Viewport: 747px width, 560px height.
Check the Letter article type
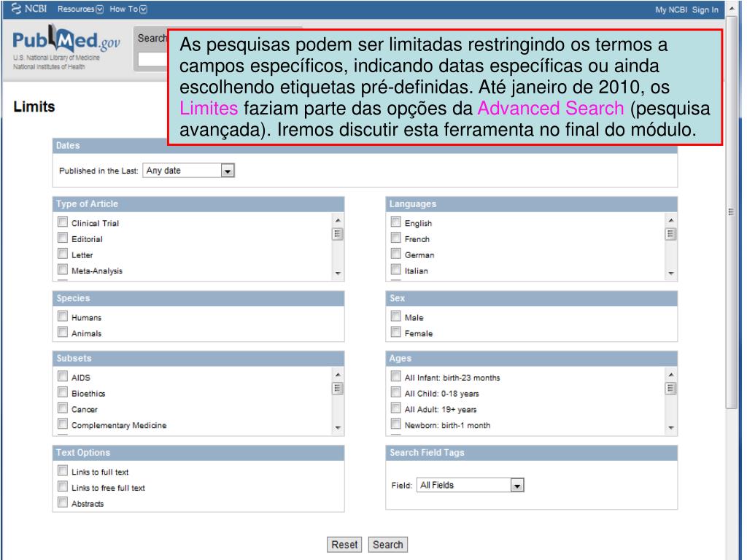point(63,253)
